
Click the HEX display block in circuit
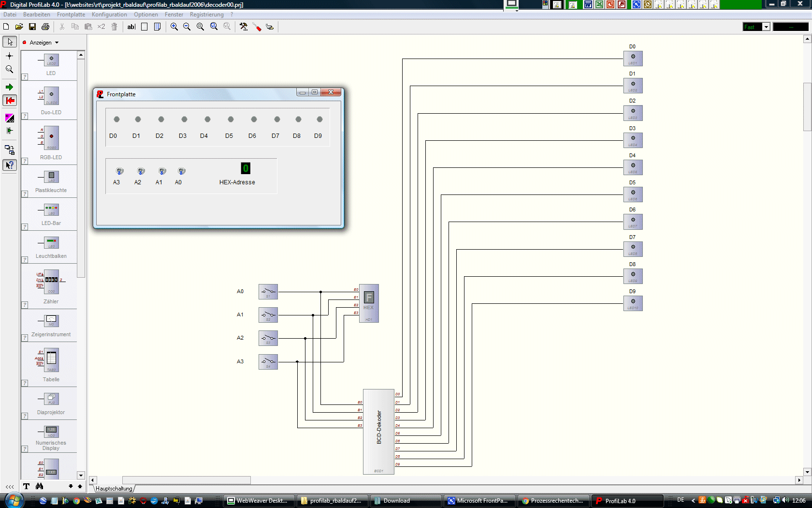click(x=369, y=303)
